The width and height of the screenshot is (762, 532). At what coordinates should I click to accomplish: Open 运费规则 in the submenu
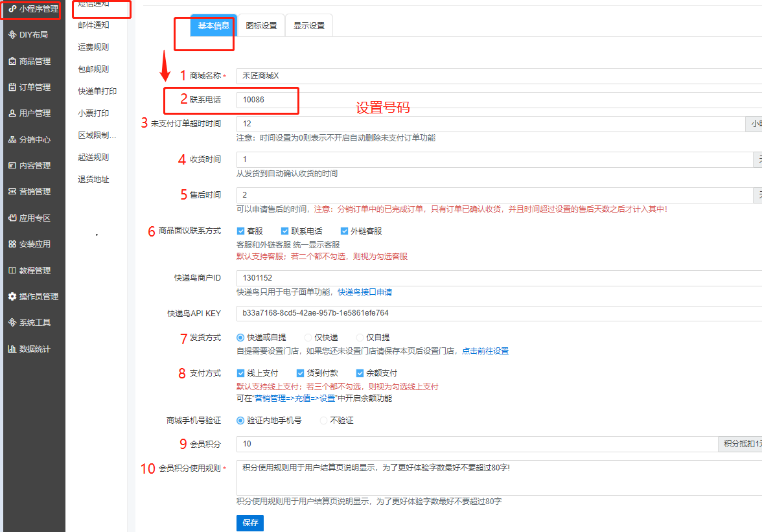click(93, 47)
